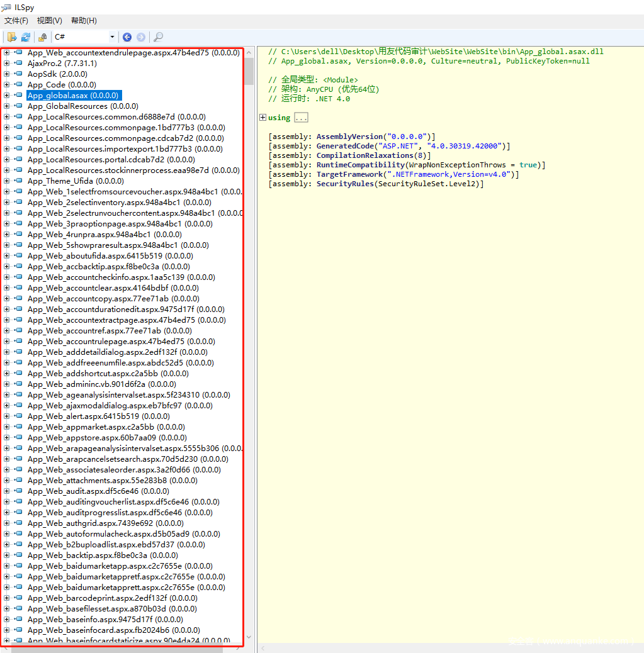The image size is (644, 653).
Task: Click the tree panel scroll-down arrow
Action: click(249, 637)
